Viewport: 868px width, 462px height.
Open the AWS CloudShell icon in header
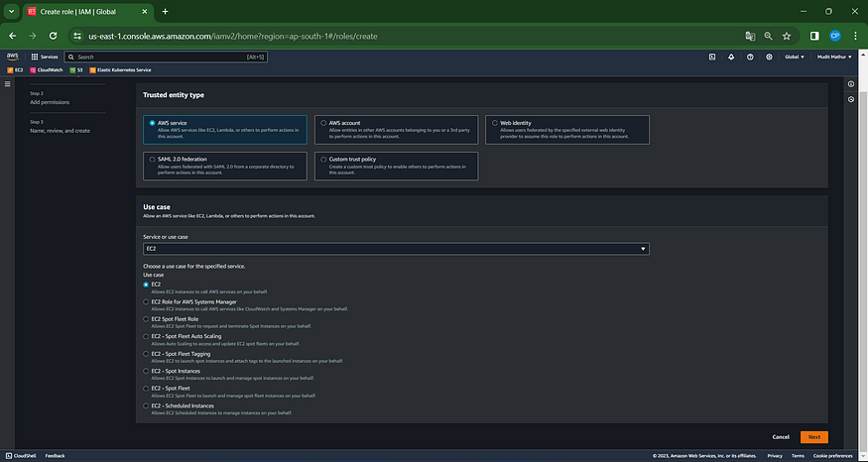coord(712,57)
